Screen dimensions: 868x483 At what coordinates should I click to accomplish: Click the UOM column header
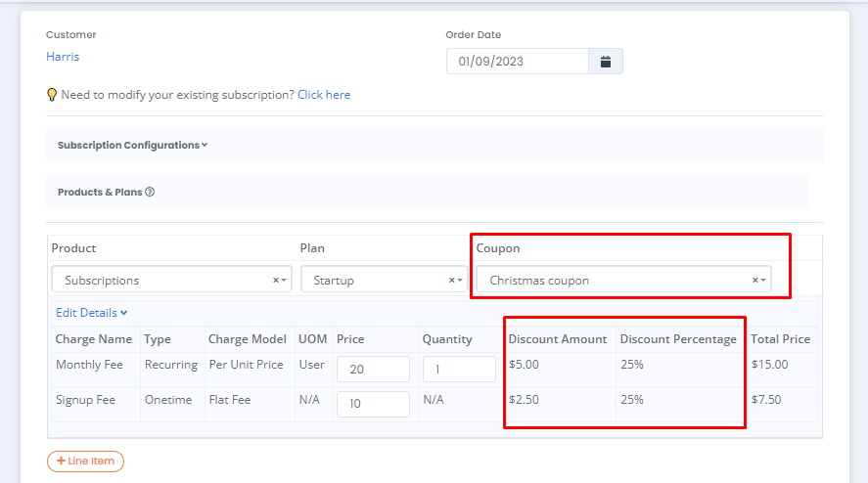[x=313, y=339]
